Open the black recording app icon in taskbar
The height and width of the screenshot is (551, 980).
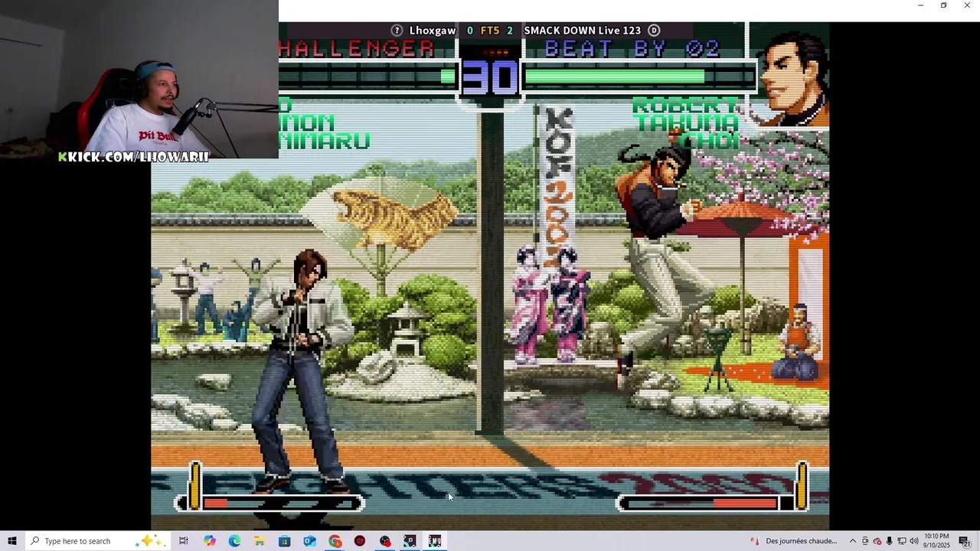click(385, 541)
